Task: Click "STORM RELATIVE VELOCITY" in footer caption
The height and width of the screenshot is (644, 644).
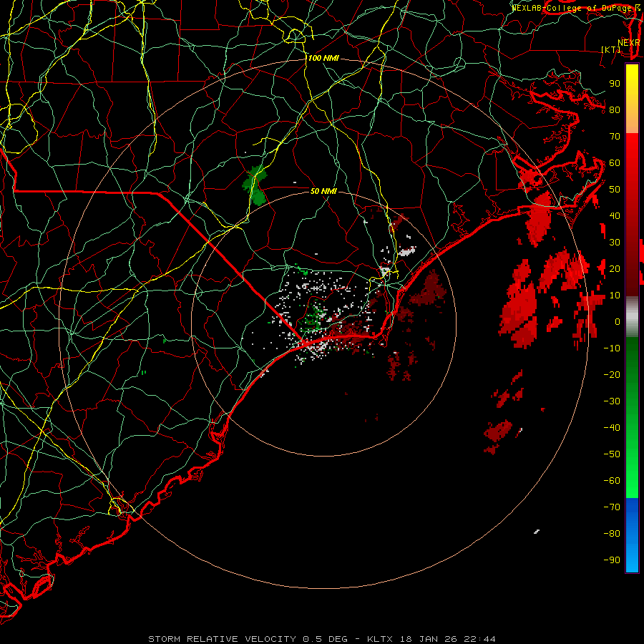Action: 223,639
